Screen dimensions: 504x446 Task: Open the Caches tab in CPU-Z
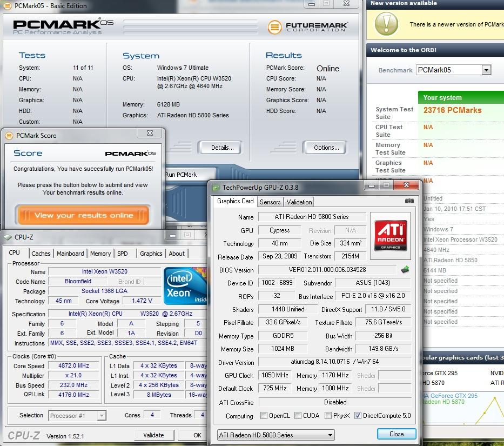[41, 254]
